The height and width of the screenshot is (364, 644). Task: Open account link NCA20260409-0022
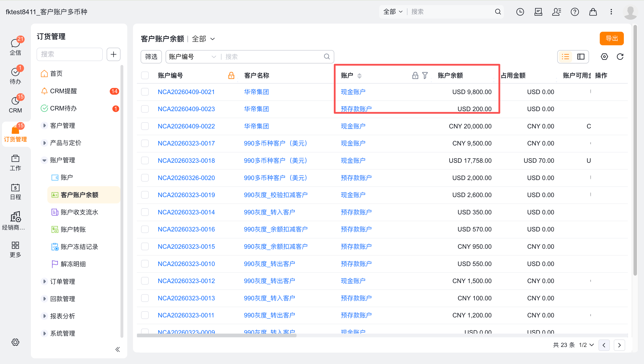tap(186, 126)
